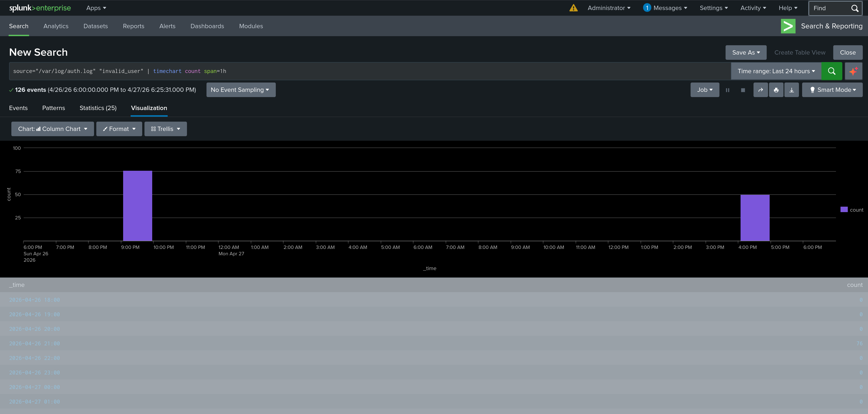
Task: Share the job using the export arrow icon
Action: 761,90
